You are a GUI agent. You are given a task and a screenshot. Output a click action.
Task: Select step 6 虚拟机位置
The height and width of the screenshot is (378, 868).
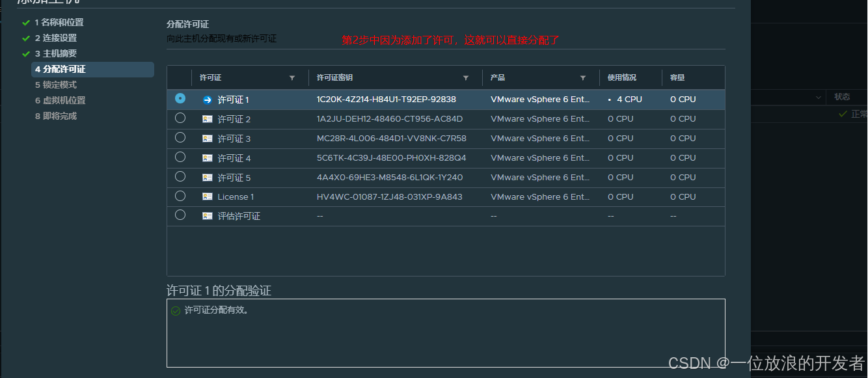[x=61, y=100]
